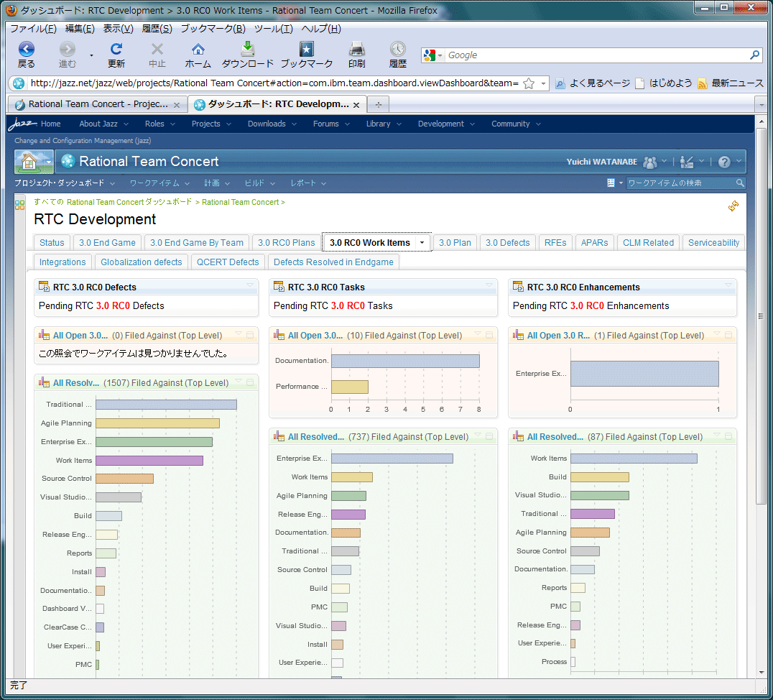This screenshot has width=773, height=700.
Task: Click the Jazz logo in navigation bar
Action: [22, 124]
